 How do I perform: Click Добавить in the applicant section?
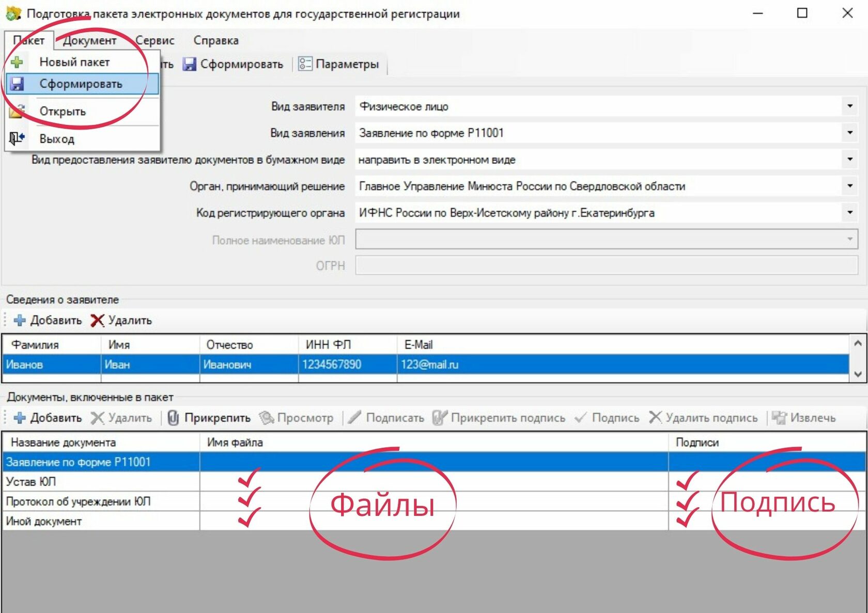56,320
